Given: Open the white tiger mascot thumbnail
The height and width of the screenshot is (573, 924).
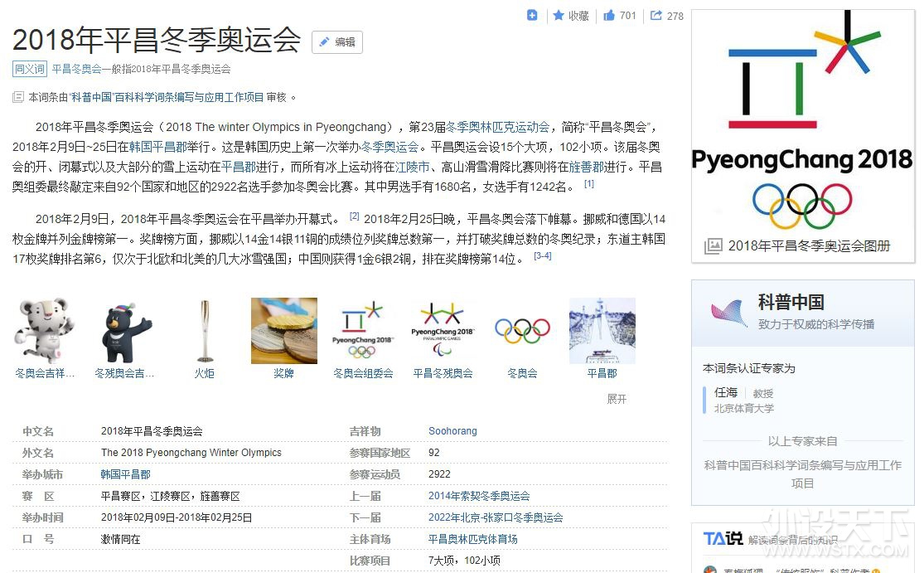Looking at the screenshot, I should pyautogui.click(x=45, y=331).
